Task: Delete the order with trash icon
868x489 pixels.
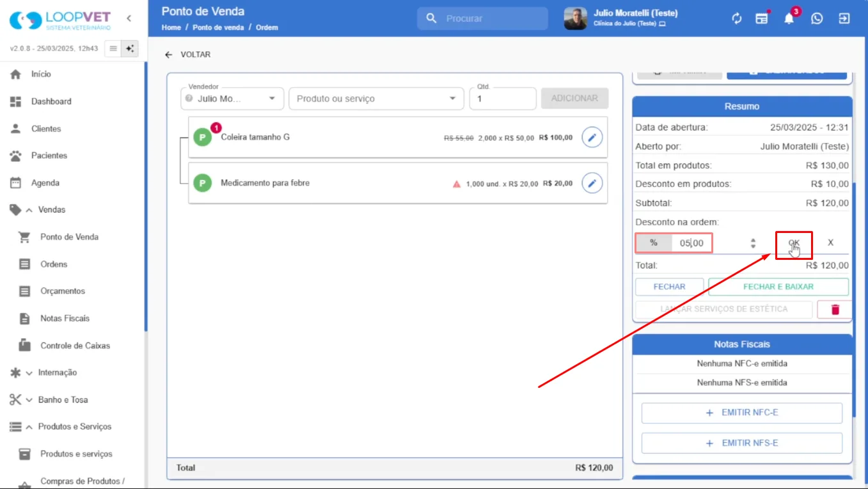Action: (x=835, y=309)
